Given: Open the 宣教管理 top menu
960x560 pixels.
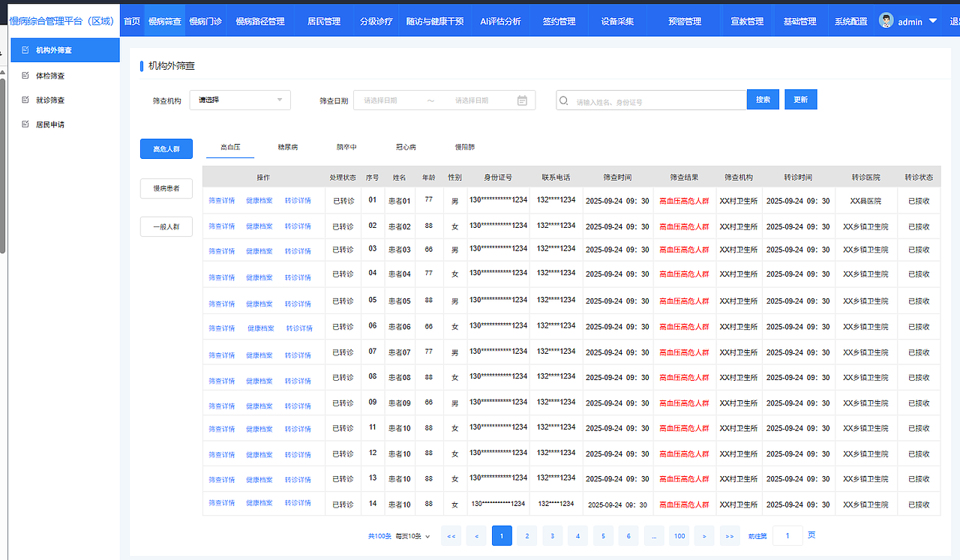Looking at the screenshot, I should pos(746,21).
